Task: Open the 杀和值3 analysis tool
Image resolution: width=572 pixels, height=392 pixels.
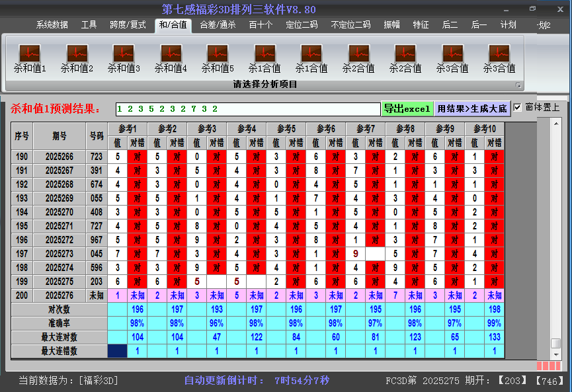Action: click(x=123, y=56)
